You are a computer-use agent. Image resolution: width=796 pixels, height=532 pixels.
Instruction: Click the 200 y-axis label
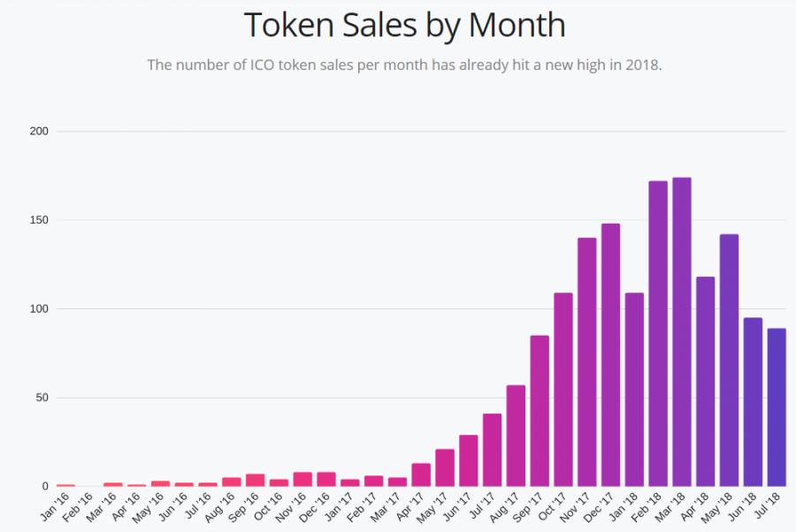(x=39, y=132)
